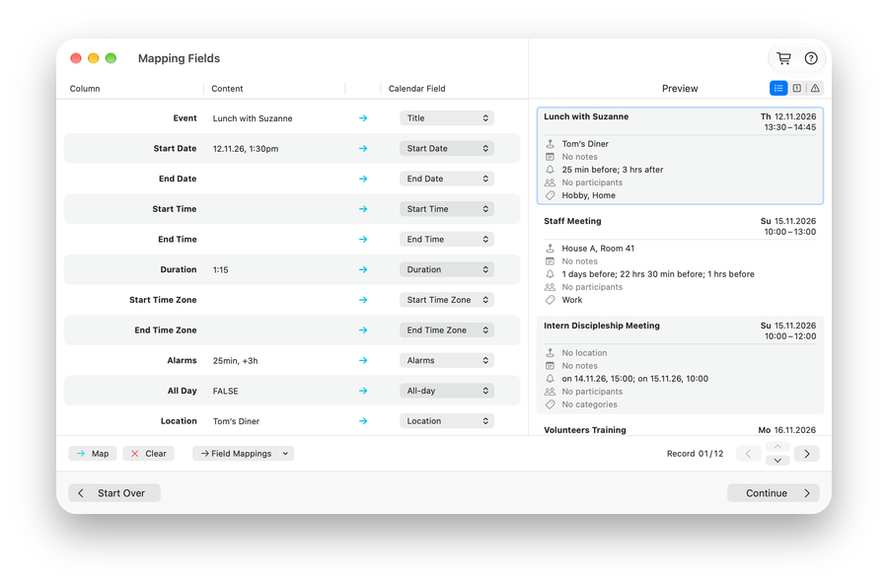Click the Map button
The image size is (888, 588).
[93, 454]
